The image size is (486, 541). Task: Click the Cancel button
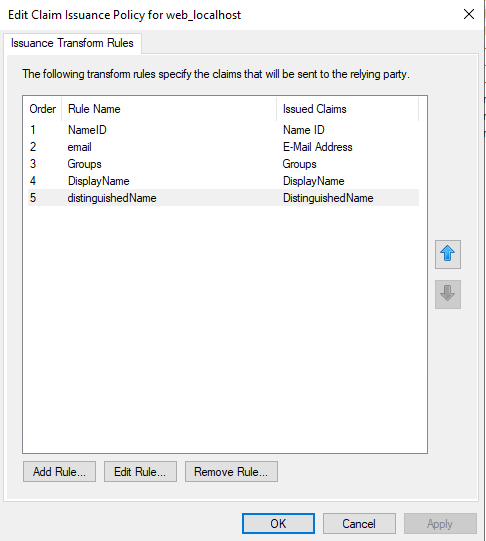point(359,523)
